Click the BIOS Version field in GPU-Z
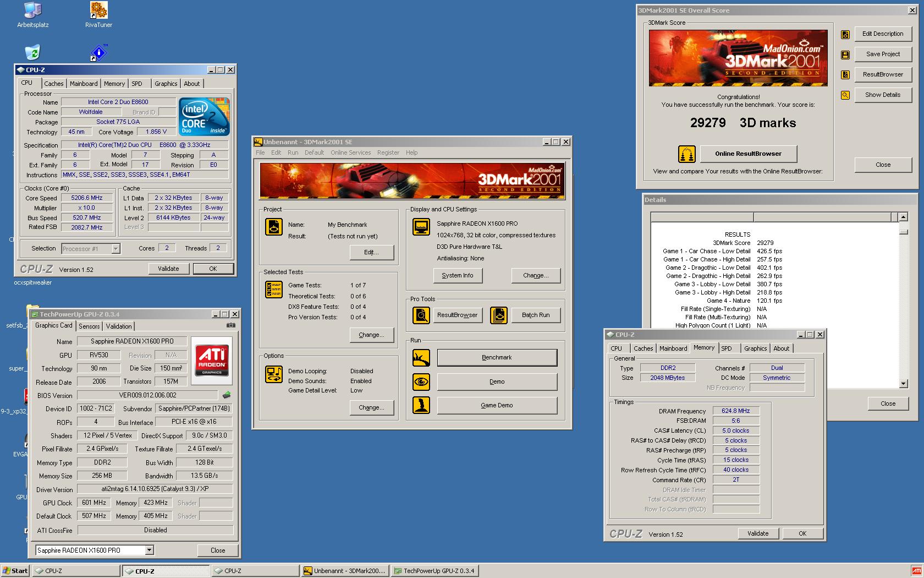Image resolution: width=924 pixels, height=578 pixels. (147, 395)
